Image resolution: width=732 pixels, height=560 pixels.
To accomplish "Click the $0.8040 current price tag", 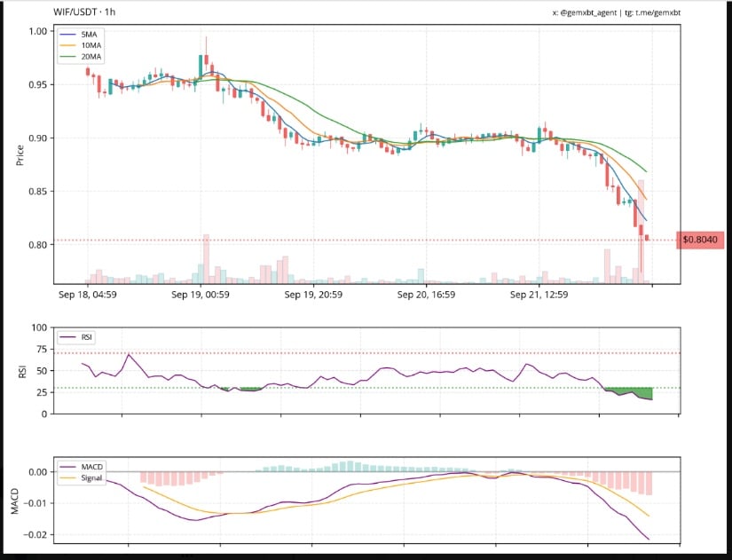I will (700, 240).
